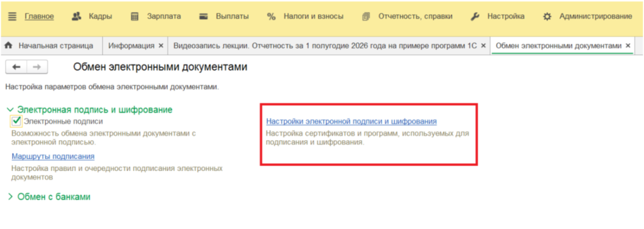Close the Информация tab
The height and width of the screenshot is (229, 644).
click(160, 46)
